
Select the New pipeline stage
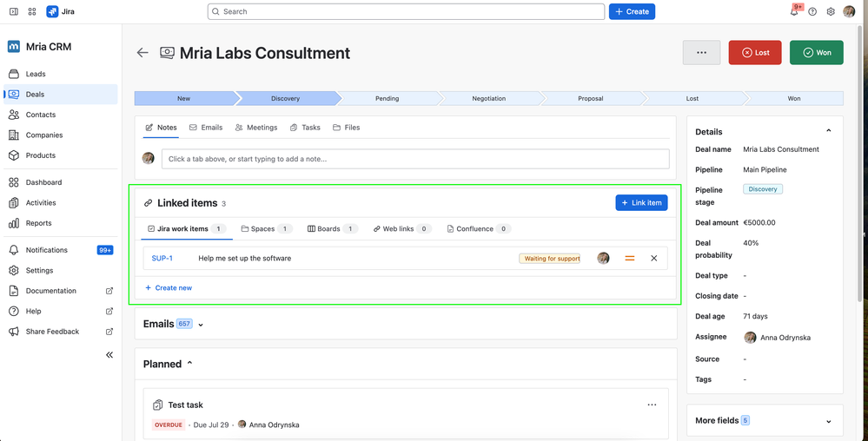click(185, 98)
